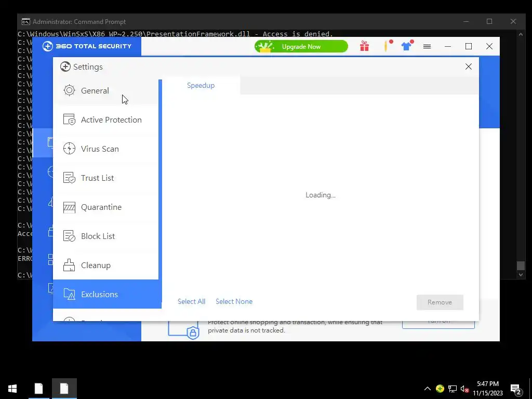Click the Command Prompt title bar icon

[26, 22]
